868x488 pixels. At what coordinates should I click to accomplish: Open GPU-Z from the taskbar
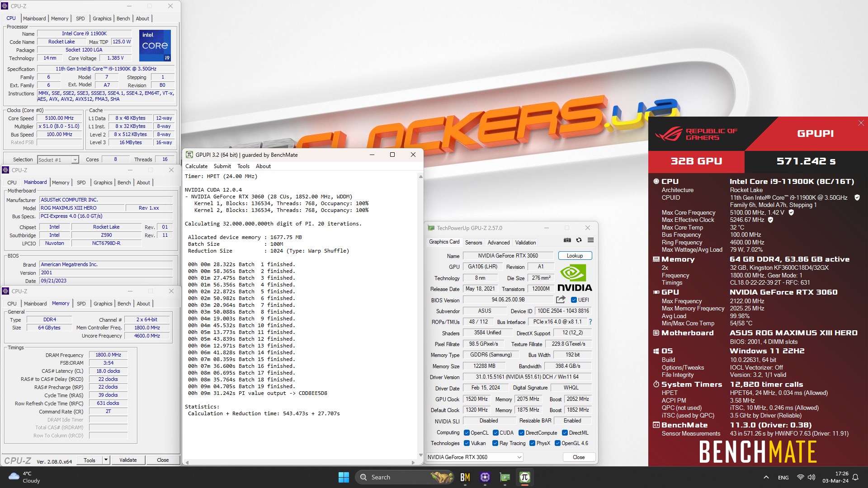505,477
